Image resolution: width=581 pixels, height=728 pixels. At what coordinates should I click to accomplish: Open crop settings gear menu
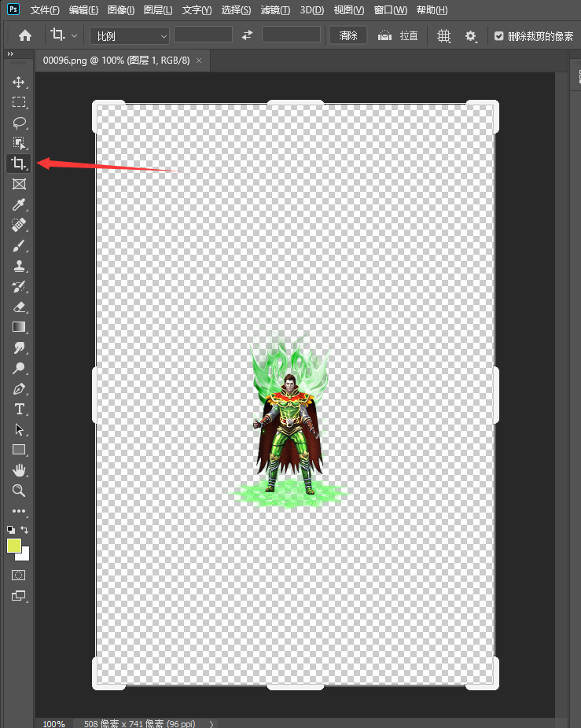(471, 36)
